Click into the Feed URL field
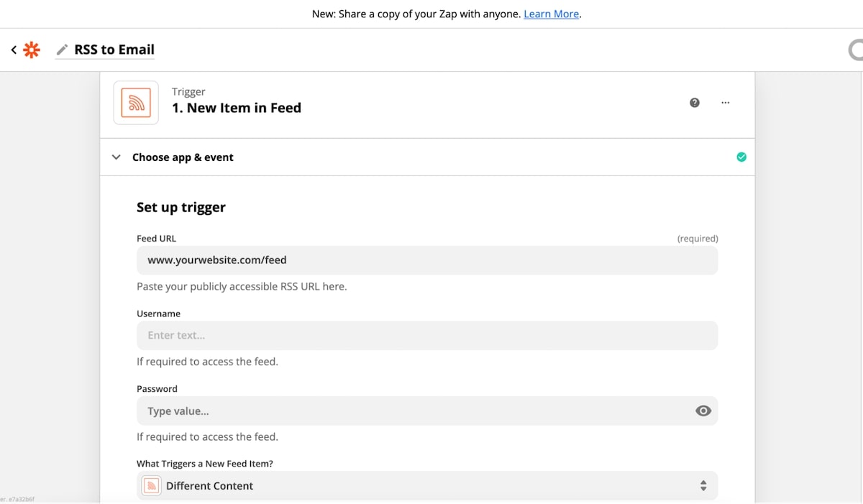The image size is (863, 504). point(427,260)
